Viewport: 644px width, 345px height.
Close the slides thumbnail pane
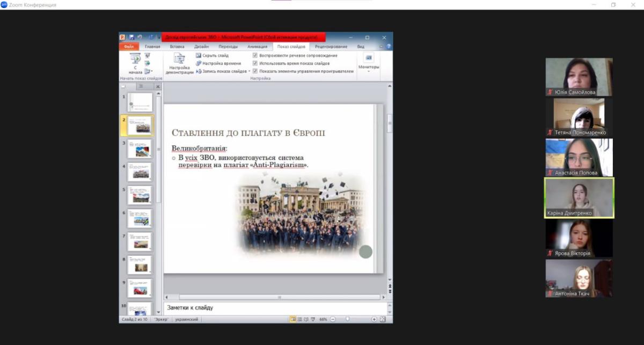coord(158,87)
